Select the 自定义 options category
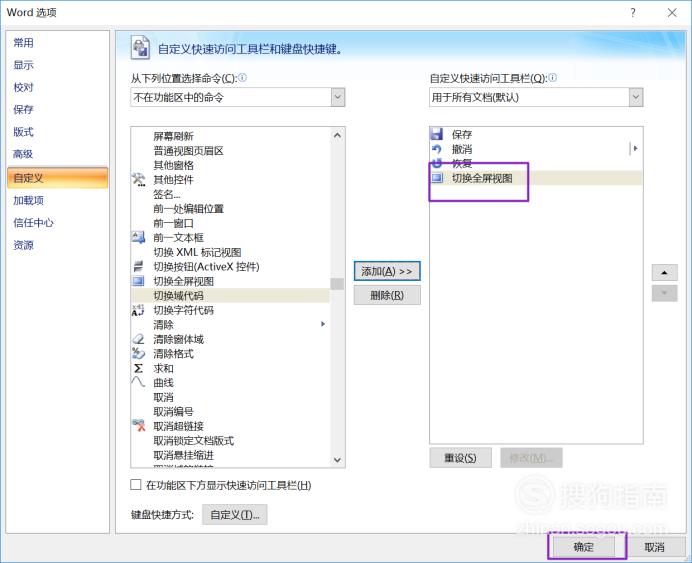 click(57, 178)
